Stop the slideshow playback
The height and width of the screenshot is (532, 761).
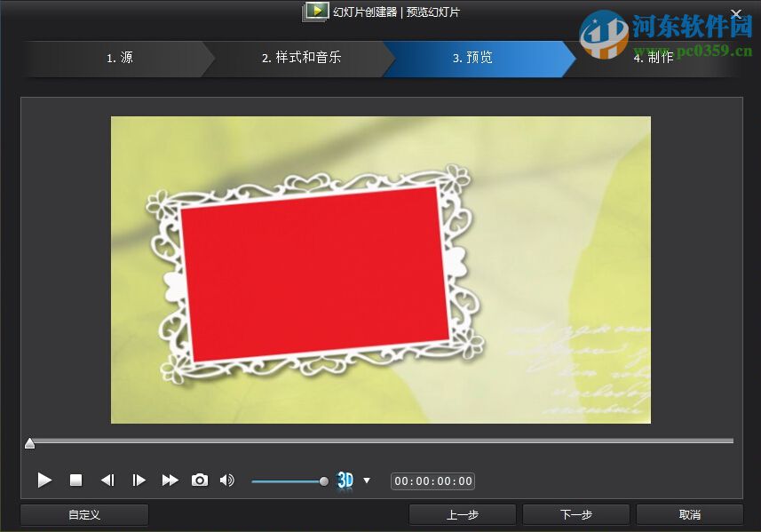point(76,480)
